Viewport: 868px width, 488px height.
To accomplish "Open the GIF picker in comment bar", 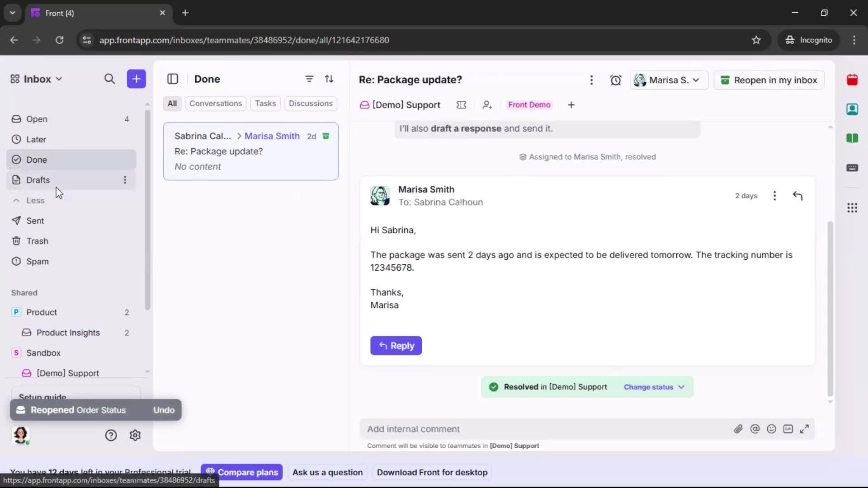I will coord(788,429).
